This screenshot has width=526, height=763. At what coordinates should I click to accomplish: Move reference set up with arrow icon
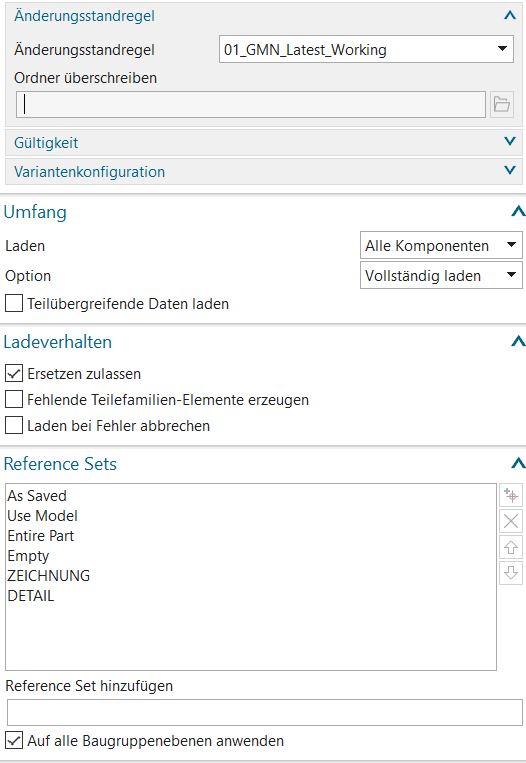[x=511, y=547]
